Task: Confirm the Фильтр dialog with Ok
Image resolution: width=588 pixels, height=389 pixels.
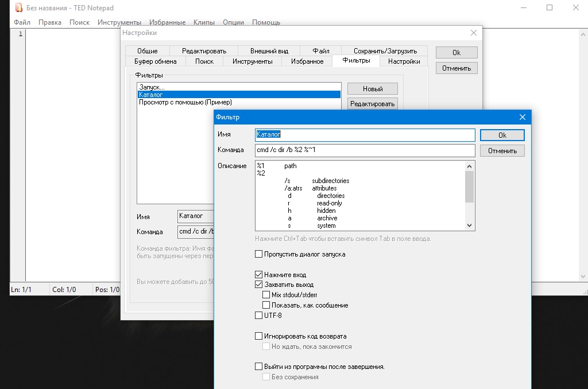Action: pos(502,135)
